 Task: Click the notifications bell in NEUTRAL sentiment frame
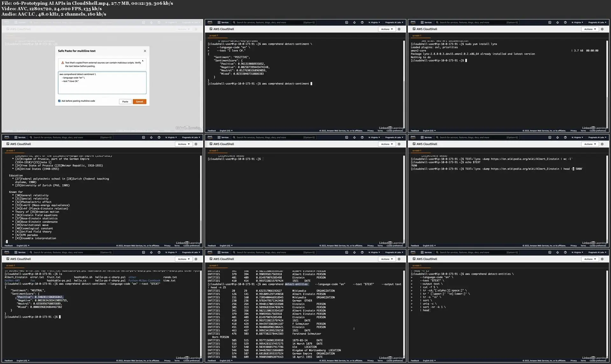[151, 252]
